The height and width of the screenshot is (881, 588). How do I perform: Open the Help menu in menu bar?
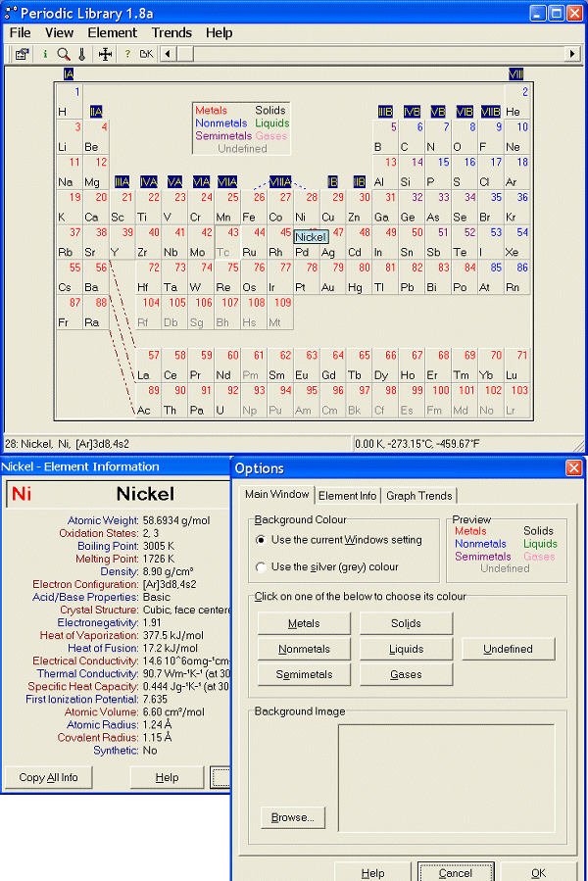219,32
